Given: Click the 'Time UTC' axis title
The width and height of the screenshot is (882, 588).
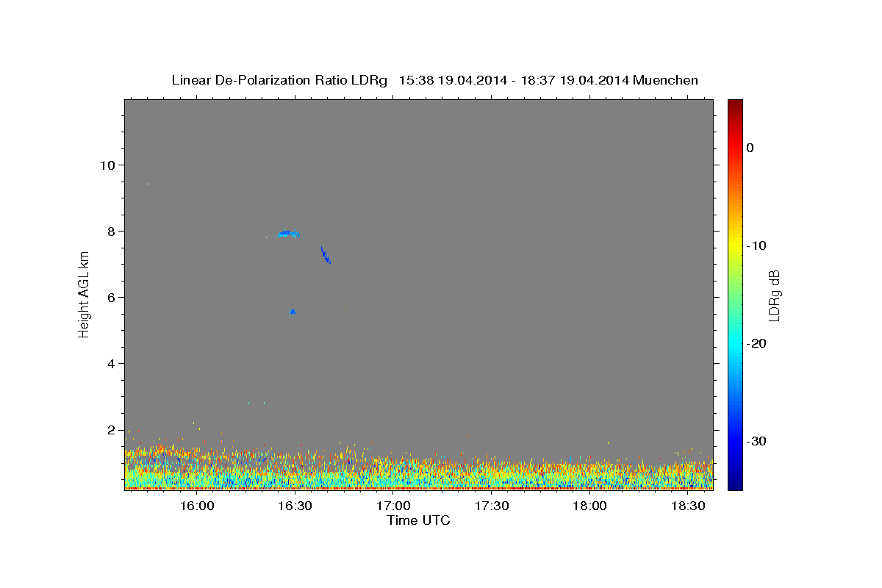Looking at the screenshot, I should point(418,520).
